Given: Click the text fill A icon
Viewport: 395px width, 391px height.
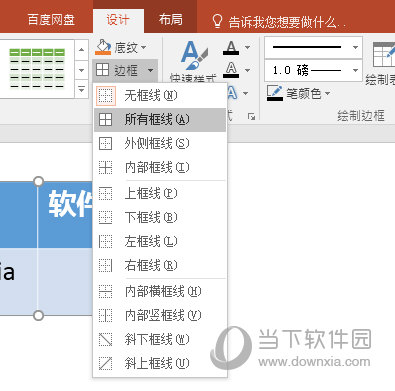Looking at the screenshot, I should (x=231, y=48).
